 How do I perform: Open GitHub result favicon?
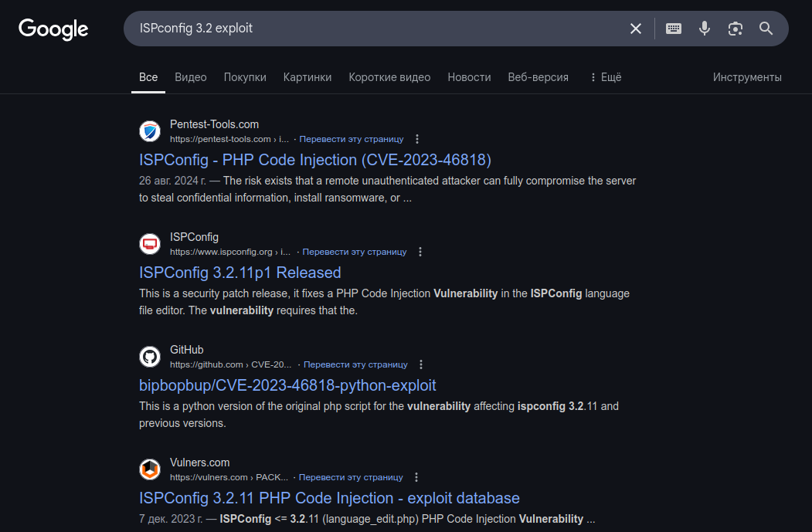click(x=150, y=357)
